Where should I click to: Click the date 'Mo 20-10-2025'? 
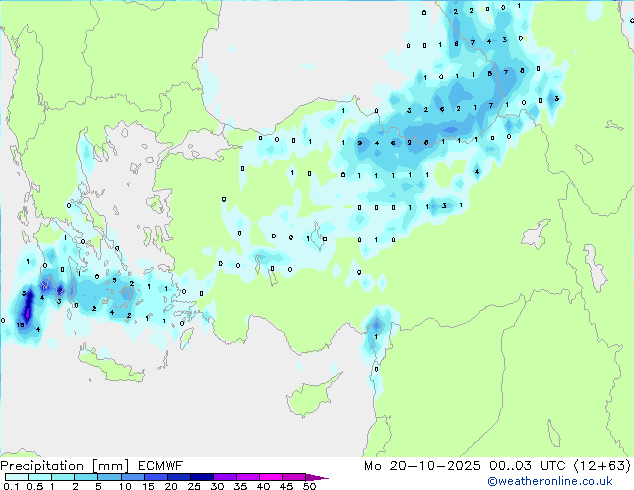pos(422,466)
